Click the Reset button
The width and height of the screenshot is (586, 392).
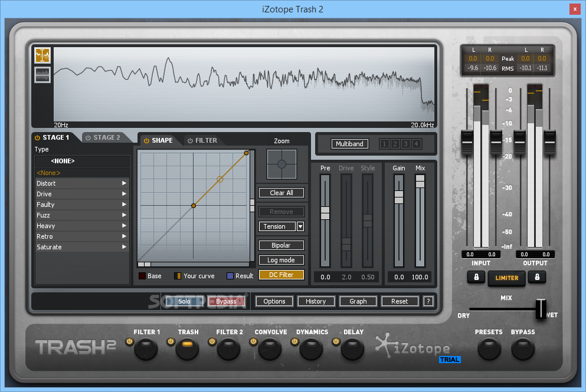point(400,301)
